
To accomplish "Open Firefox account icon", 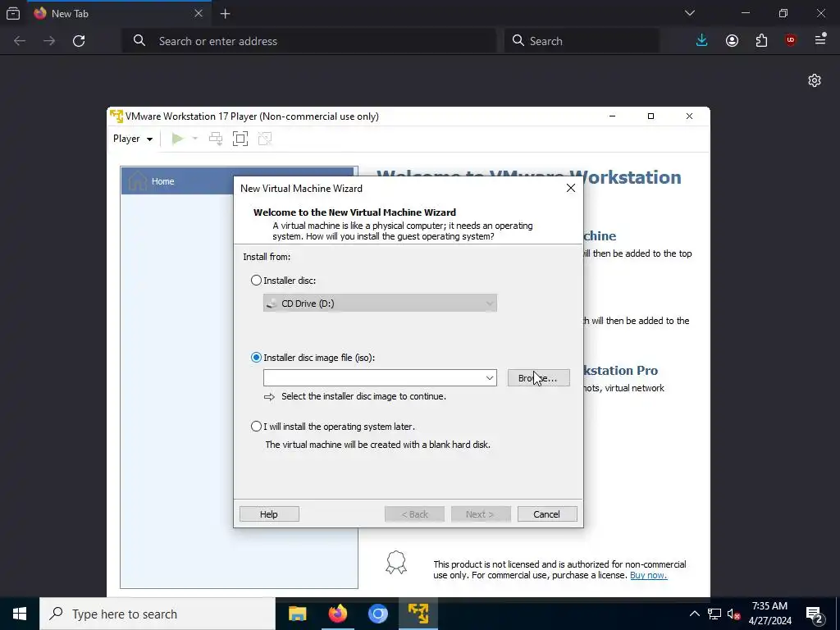I will 732,41.
